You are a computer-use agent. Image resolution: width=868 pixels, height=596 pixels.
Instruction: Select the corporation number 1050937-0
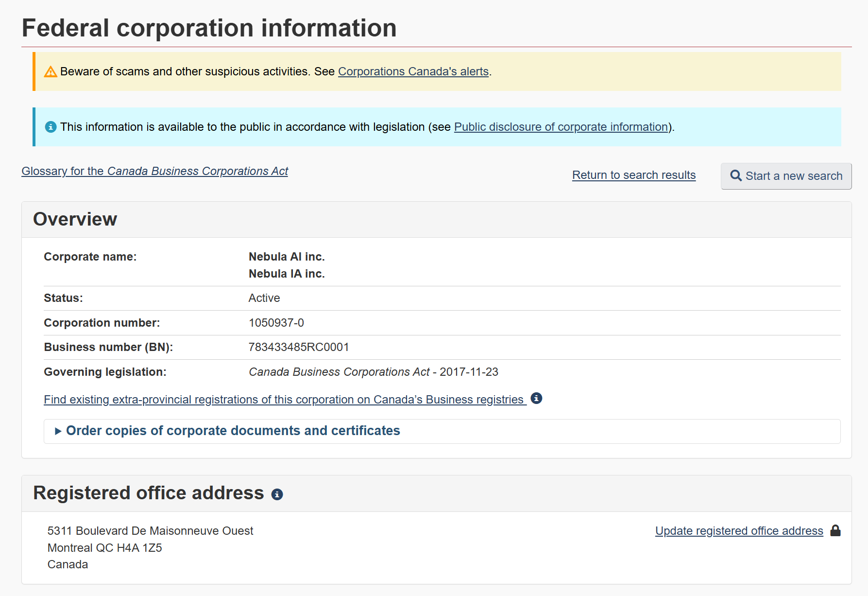click(x=276, y=323)
